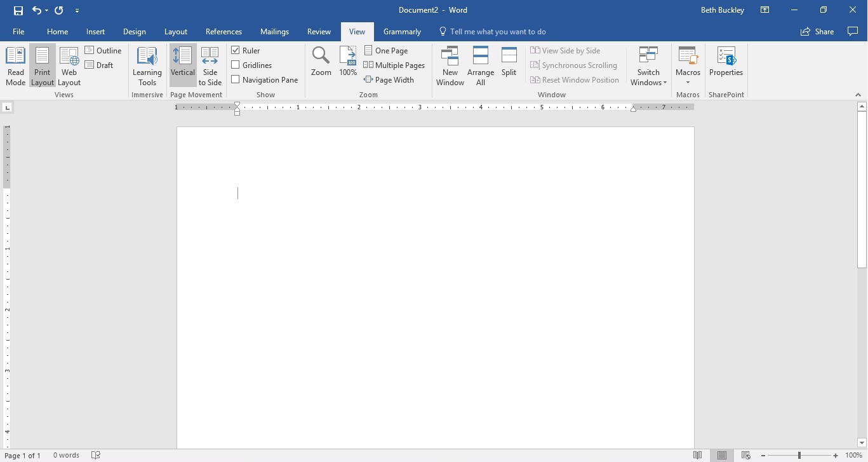The width and height of the screenshot is (868, 462).
Task: Select Vertical page movement
Action: click(x=183, y=67)
